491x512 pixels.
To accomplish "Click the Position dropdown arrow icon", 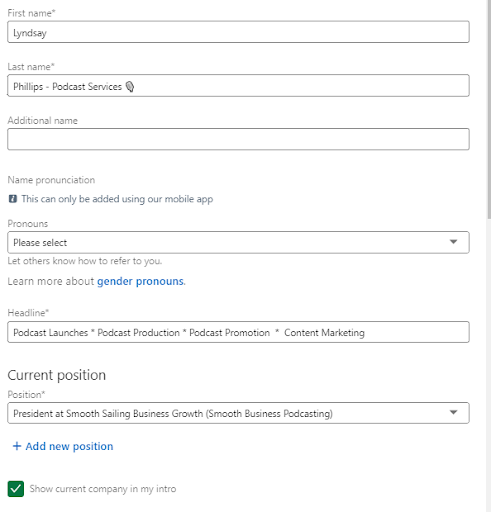I will [453, 412].
